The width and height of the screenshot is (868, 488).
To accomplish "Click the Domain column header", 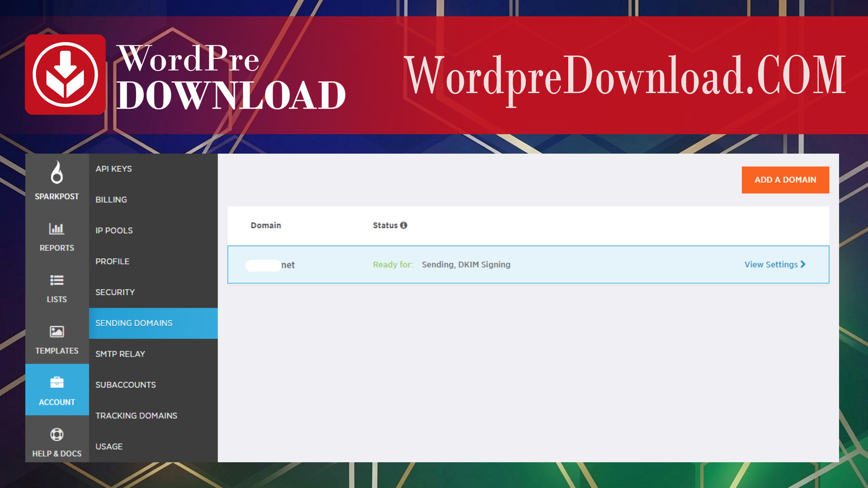I will 266,225.
